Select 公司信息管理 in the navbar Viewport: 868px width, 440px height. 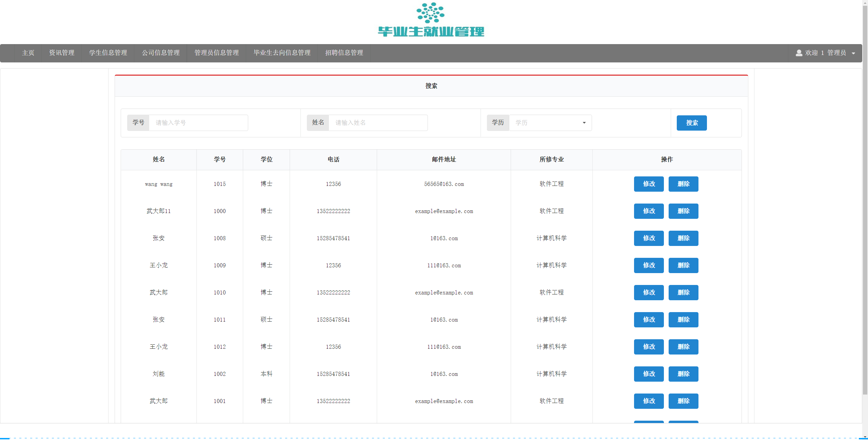pyautogui.click(x=161, y=53)
